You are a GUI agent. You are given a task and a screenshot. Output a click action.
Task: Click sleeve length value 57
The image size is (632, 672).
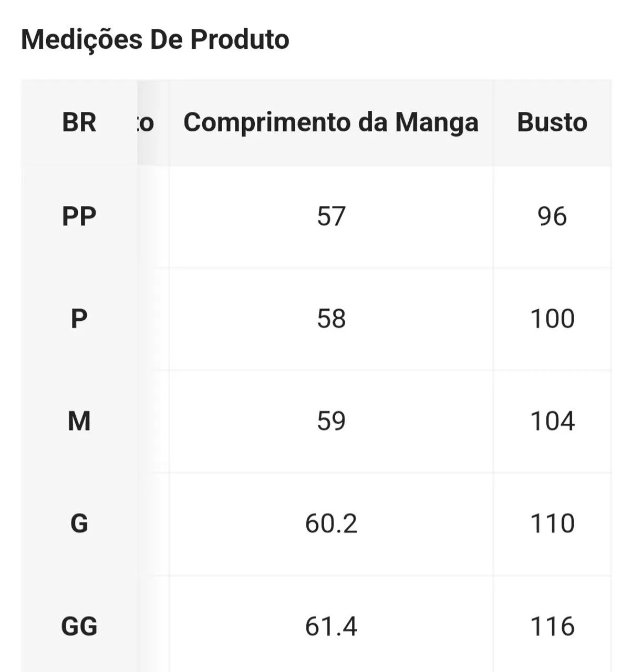[x=331, y=216]
